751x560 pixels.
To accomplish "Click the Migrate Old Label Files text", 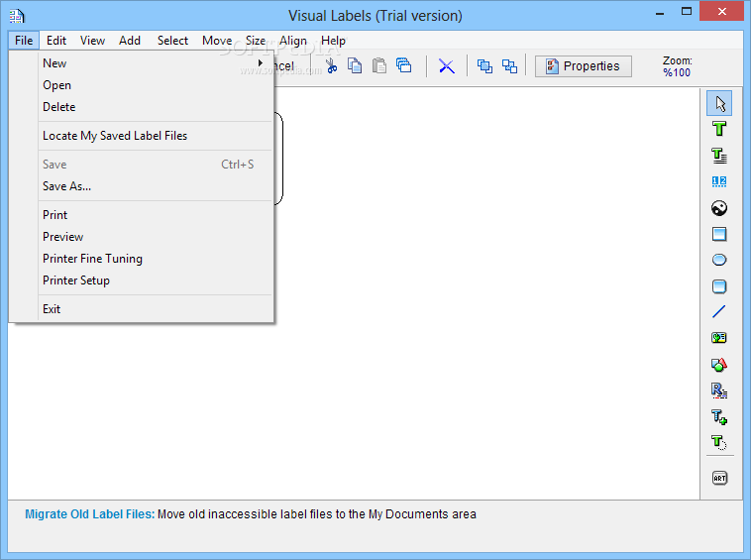I will [90, 514].
